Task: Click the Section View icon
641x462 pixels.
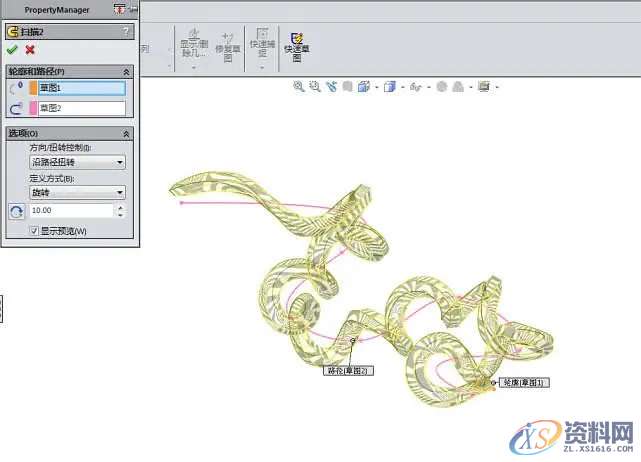Action: [x=347, y=86]
